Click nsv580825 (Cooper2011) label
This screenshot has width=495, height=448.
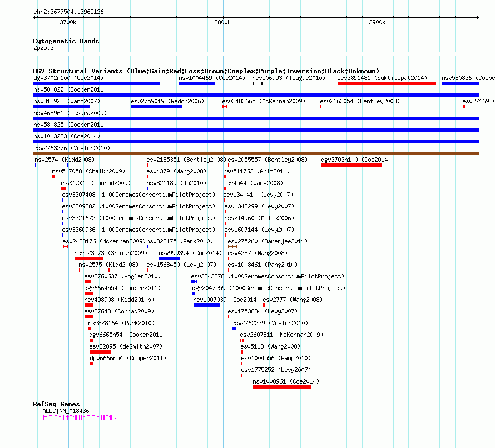click(x=70, y=125)
